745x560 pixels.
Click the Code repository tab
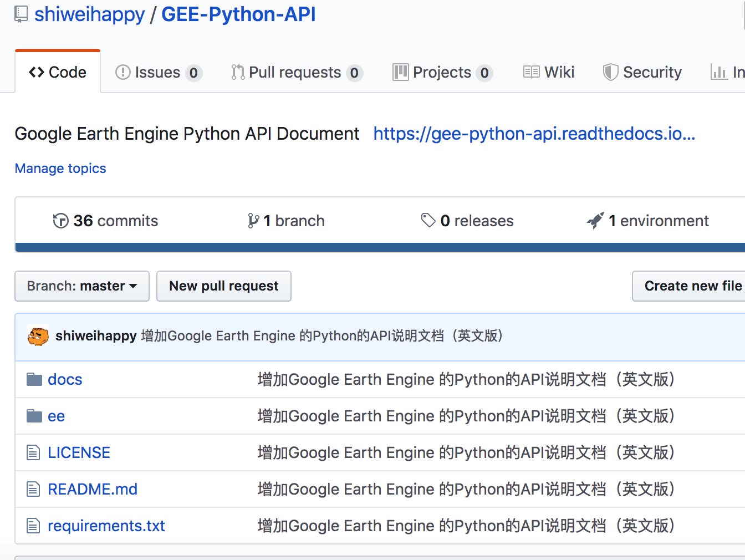click(x=57, y=72)
